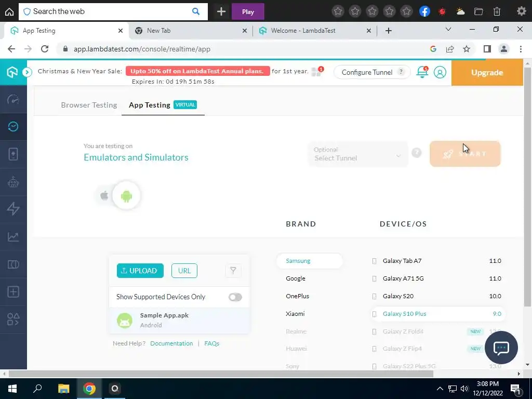Choose Galaxy S10 Plus device
Image resolution: width=532 pixels, height=399 pixels.
437,314
